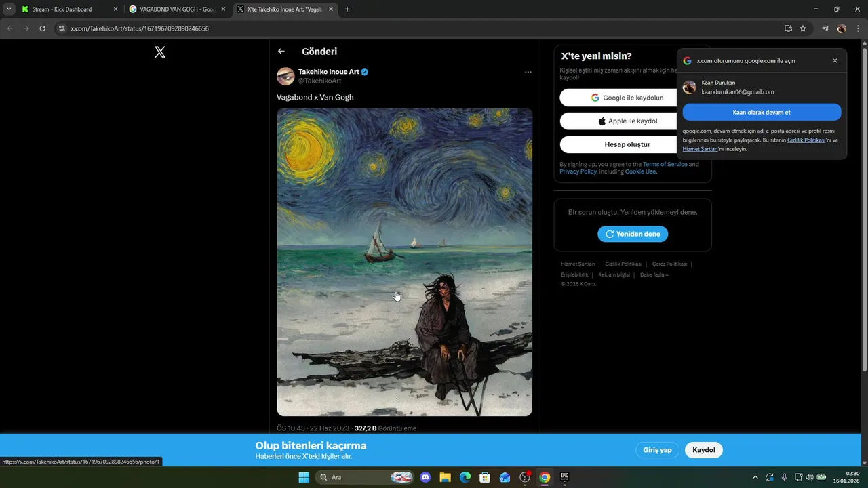Viewport: 868px width, 488px height.
Task: Open site information icon in address bar
Action: tap(61, 28)
